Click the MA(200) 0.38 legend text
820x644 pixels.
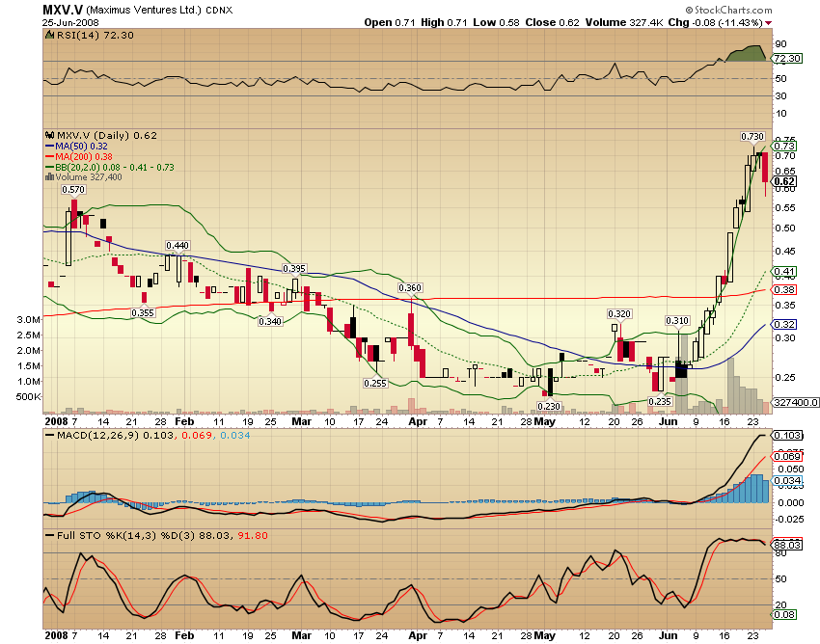tap(84, 157)
